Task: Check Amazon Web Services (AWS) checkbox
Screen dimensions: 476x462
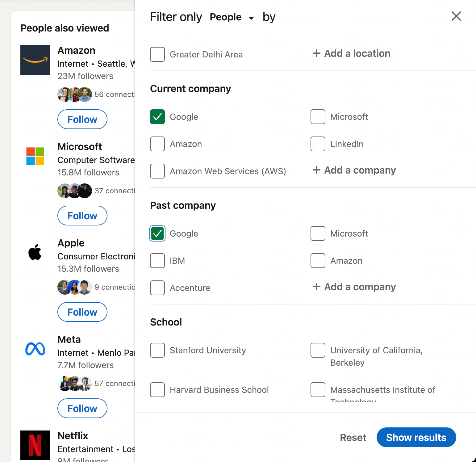Action: tap(157, 171)
